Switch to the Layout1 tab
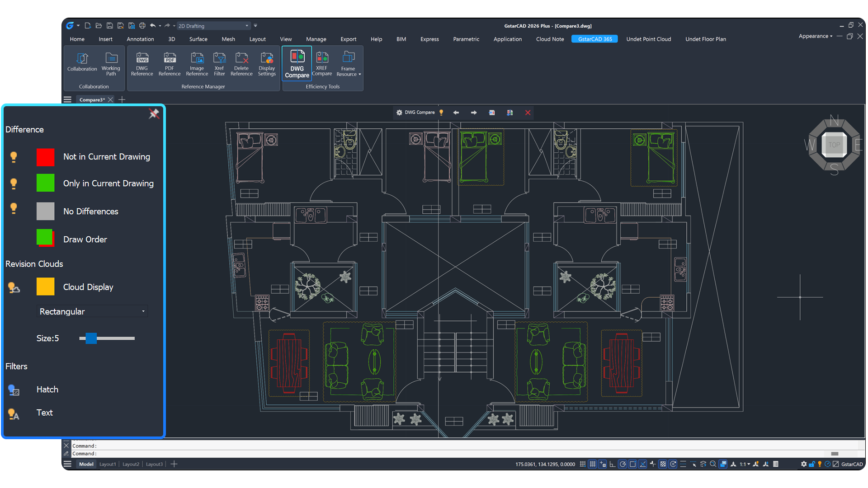Viewport: 868px width, 488px height. tap(108, 464)
